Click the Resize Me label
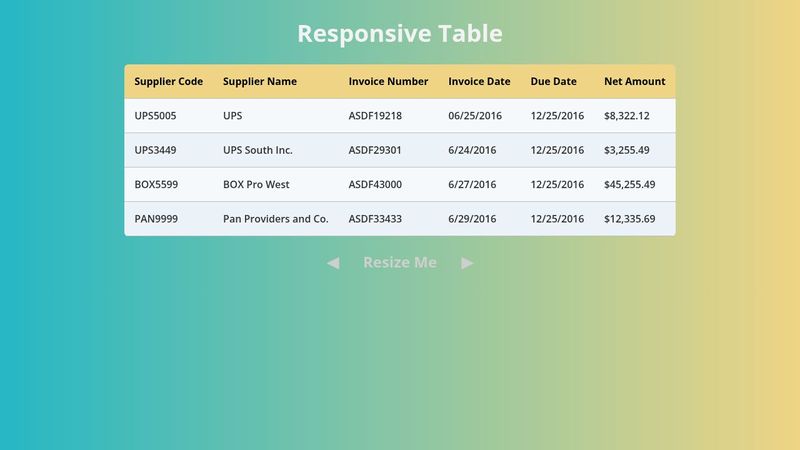 click(x=400, y=262)
